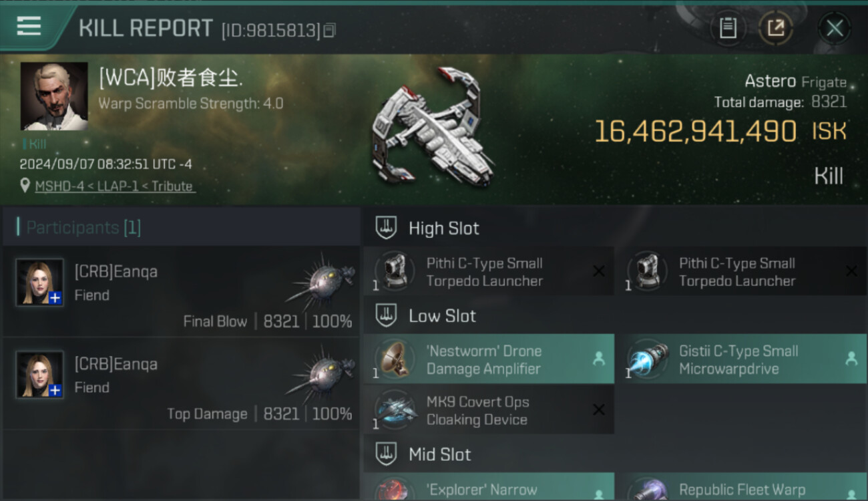The height and width of the screenshot is (501, 868).
Task: Select second Pithi C-Type Small Torpedo Launcher
Action: click(741, 271)
